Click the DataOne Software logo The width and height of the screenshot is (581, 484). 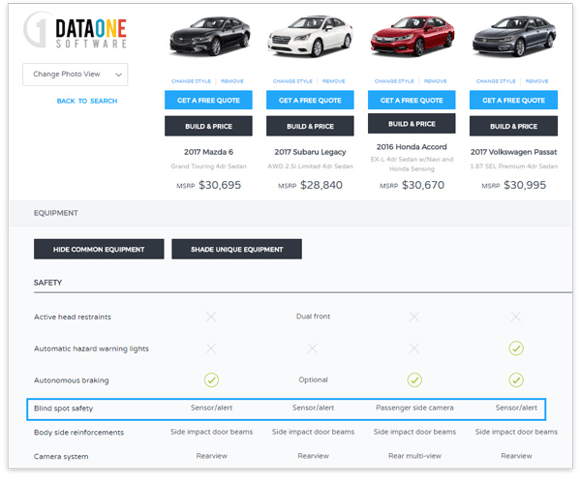coord(75,30)
